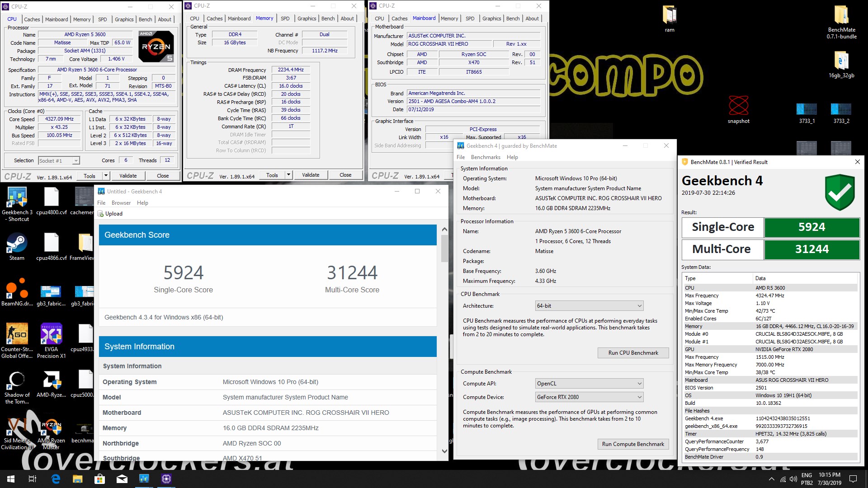Click the Single-Core 5924 score in BenchMate
This screenshot has width=868, height=488.
(x=811, y=227)
